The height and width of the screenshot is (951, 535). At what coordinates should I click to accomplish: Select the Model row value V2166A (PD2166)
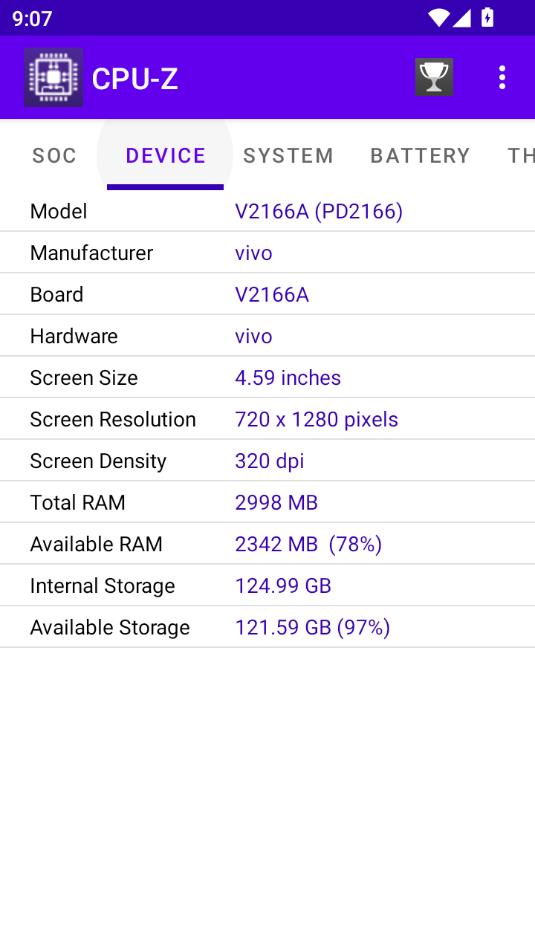(318, 211)
